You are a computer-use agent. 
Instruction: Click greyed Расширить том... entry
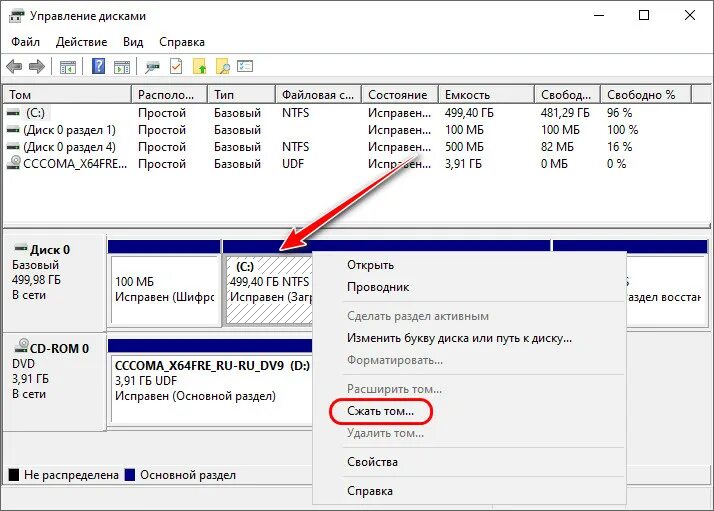(x=469, y=389)
